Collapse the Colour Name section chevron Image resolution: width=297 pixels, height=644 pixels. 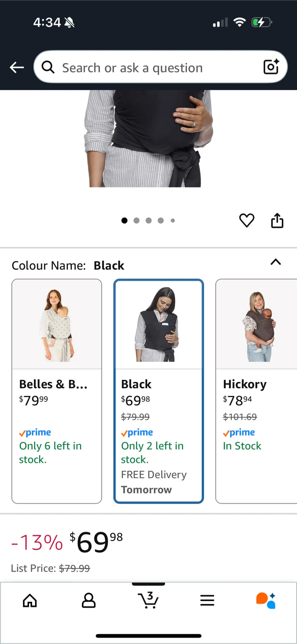click(x=276, y=262)
